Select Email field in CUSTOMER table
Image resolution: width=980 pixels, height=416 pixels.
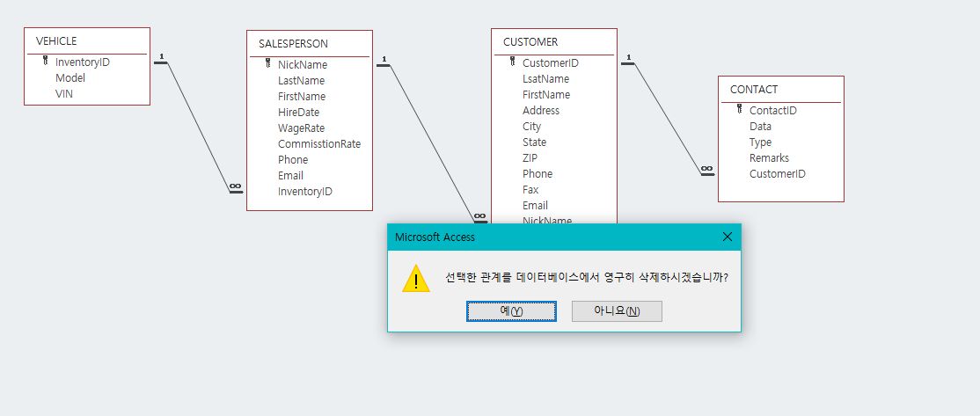coord(535,206)
